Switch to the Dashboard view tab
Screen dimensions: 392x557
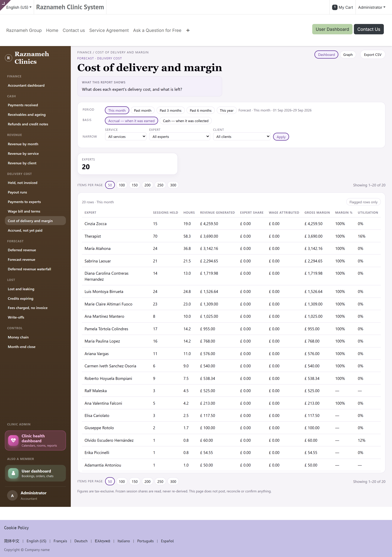(x=326, y=55)
